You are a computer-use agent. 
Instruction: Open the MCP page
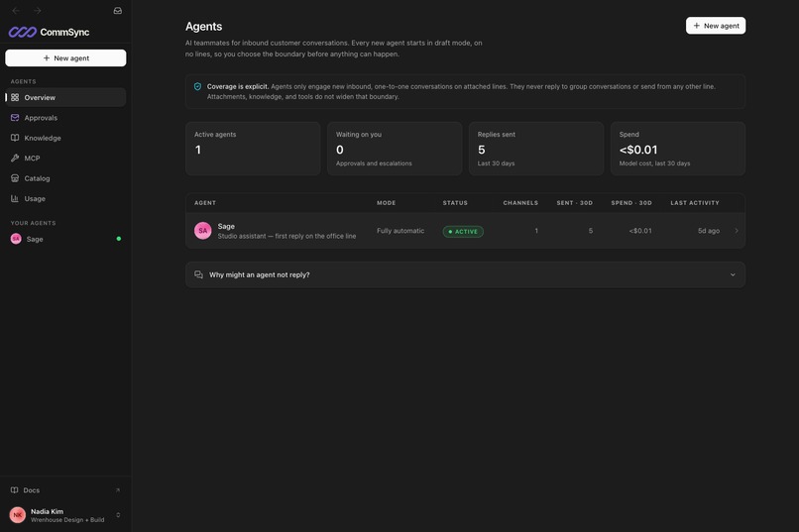pos(65,159)
